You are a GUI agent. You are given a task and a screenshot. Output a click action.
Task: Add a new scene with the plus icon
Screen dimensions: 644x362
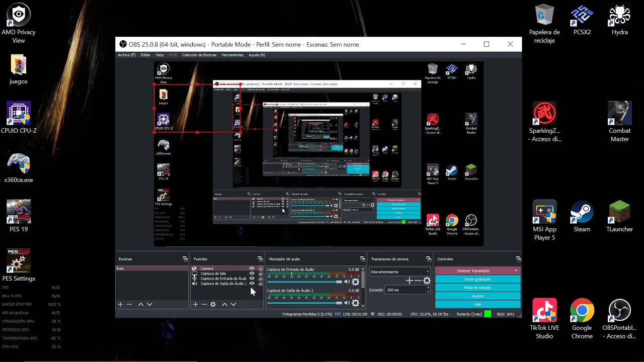[120, 304]
